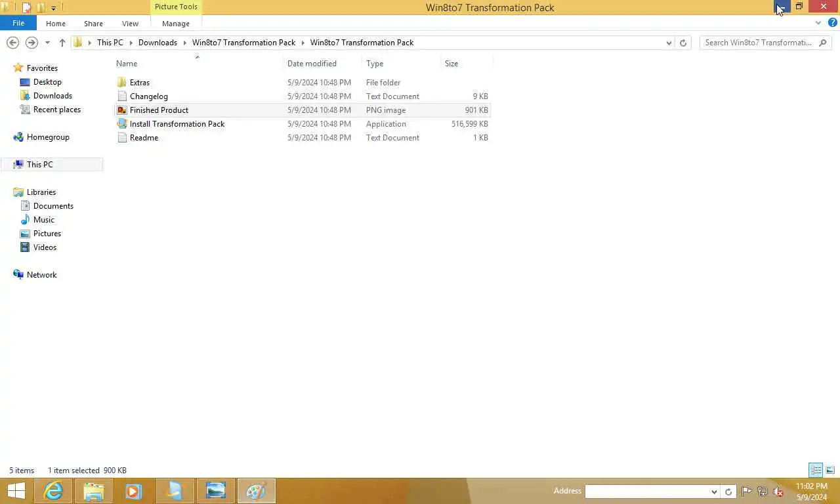The width and height of the screenshot is (840, 504).
Task: Go back with the Back arrow button
Action: tap(12, 43)
